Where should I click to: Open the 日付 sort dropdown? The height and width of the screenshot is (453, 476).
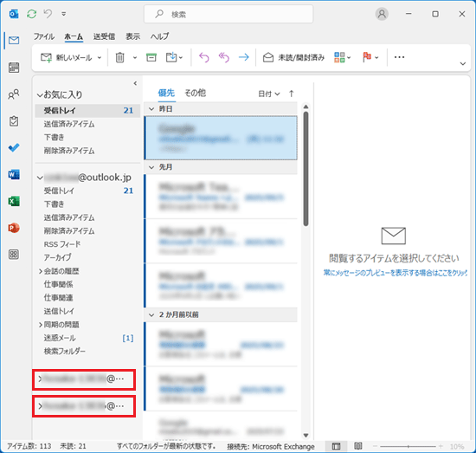click(269, 94)
